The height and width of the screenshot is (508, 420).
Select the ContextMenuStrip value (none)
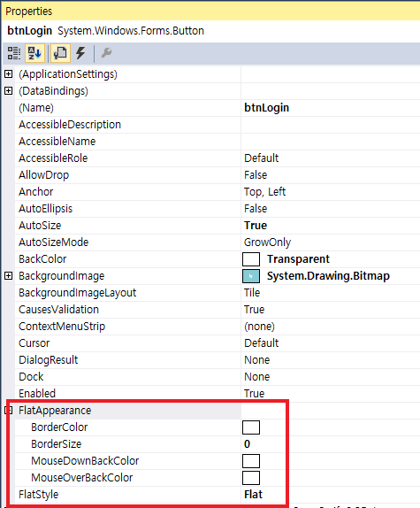(x=259, y=327)
